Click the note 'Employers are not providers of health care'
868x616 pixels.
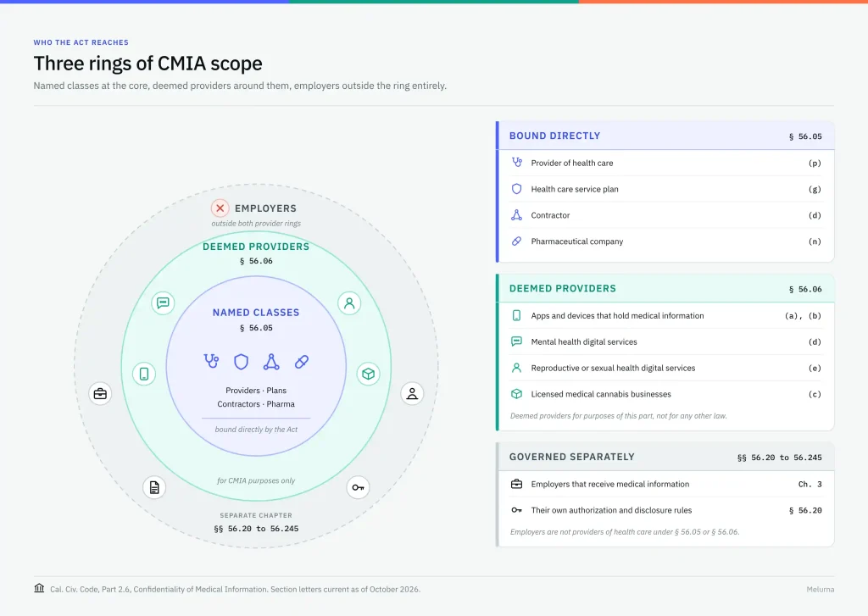point(625,532)
